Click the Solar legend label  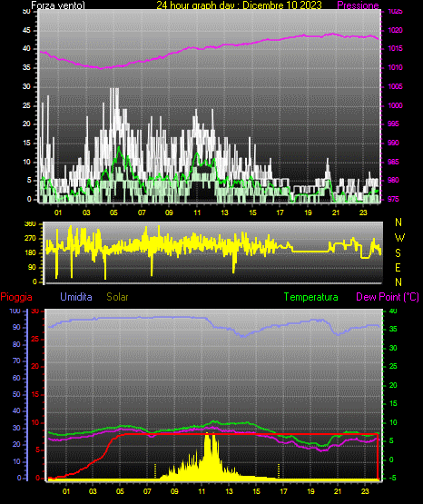point(118,297)
